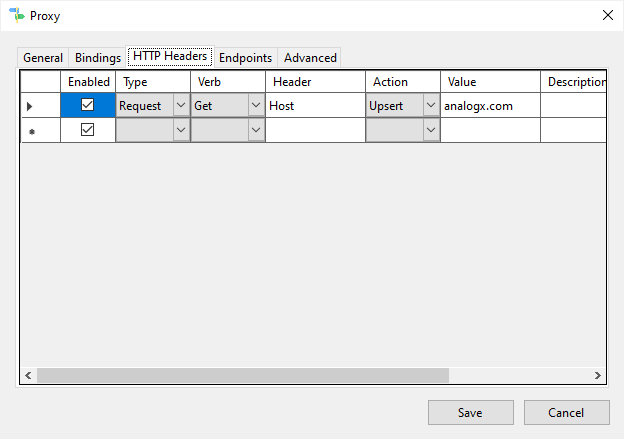Cancel the proxy changes
Screen dimensions: 624x439
pos(567,412)
